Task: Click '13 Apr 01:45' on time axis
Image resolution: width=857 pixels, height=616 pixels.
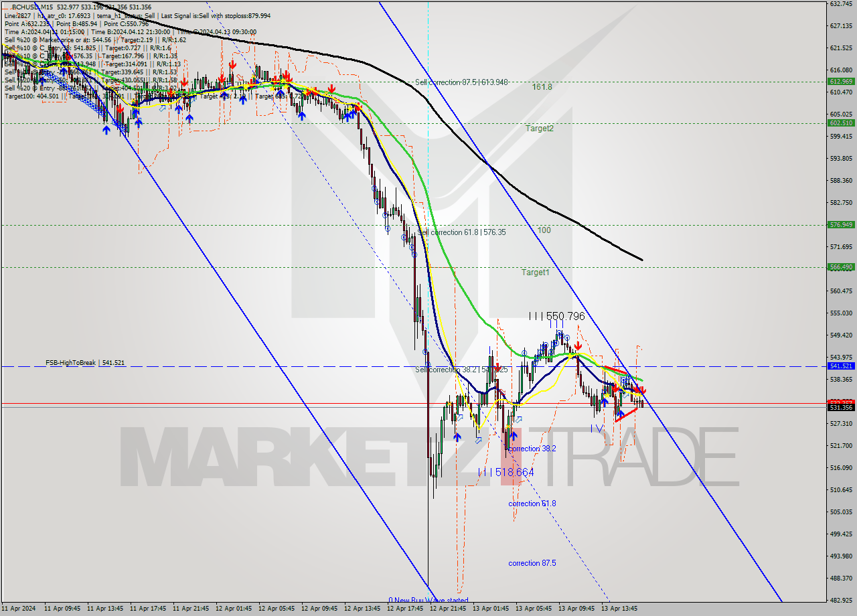Action: point(491,609)
